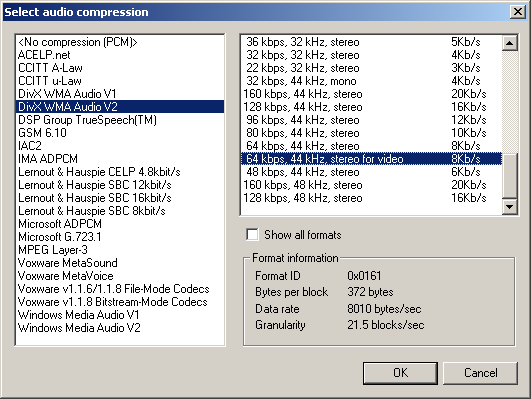Select Lernout & Hauspie SBC 12kbit/s
This screenshot has height=399, width=531.
point(120,185)
